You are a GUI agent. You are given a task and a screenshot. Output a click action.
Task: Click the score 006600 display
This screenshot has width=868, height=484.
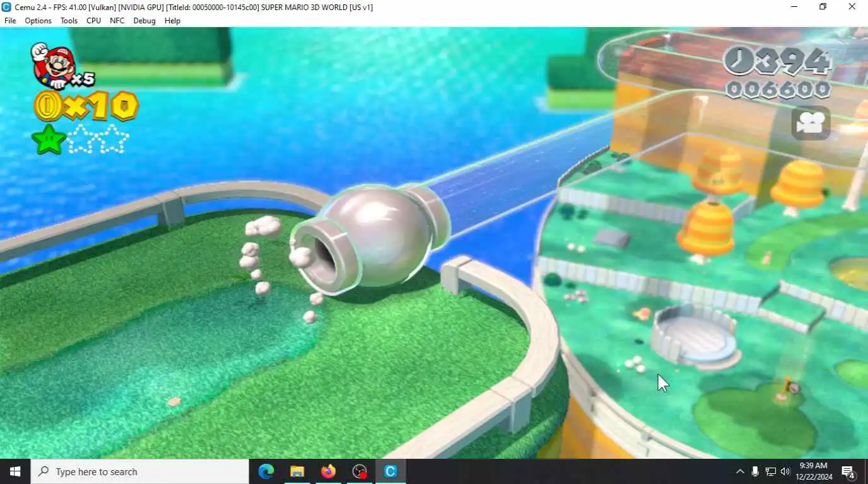778,89
